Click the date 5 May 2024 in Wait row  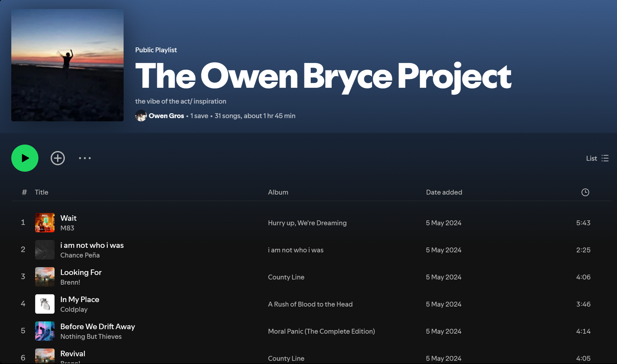click(x=444, y=223)
